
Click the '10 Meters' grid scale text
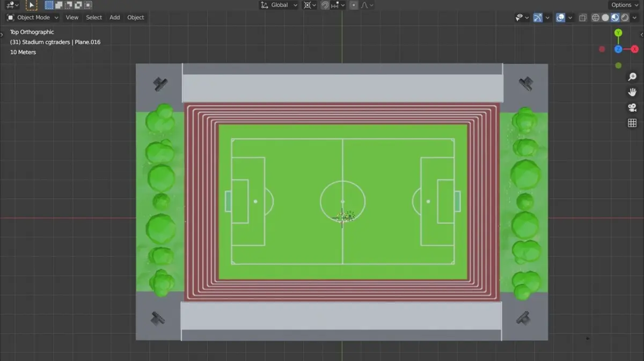tap(23, 53)
